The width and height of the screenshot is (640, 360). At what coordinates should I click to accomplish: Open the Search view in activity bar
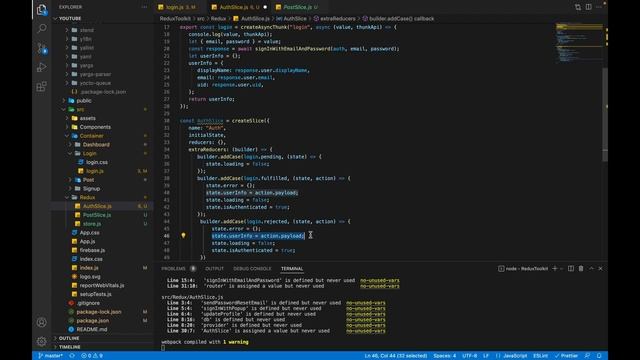(42, 28)
